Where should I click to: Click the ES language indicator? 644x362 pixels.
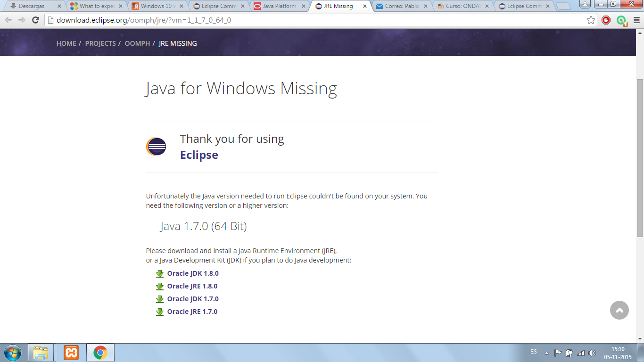click(534, 352)
